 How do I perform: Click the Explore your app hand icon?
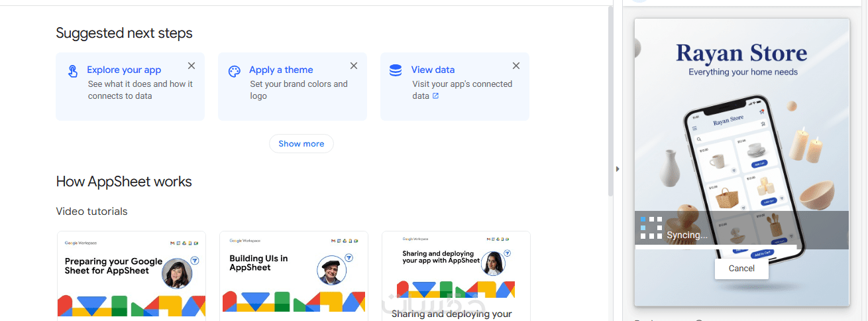pyautogui.click(x=73, y=71)
